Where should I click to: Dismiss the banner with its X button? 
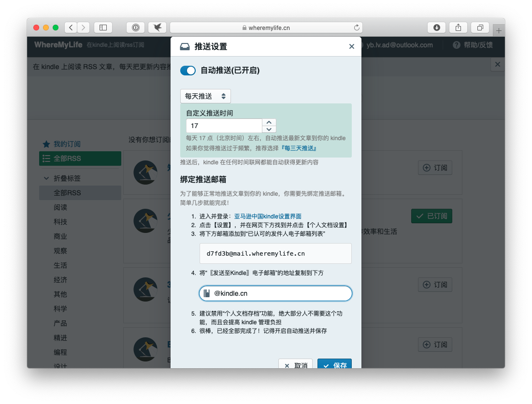(x=497, y=64)
